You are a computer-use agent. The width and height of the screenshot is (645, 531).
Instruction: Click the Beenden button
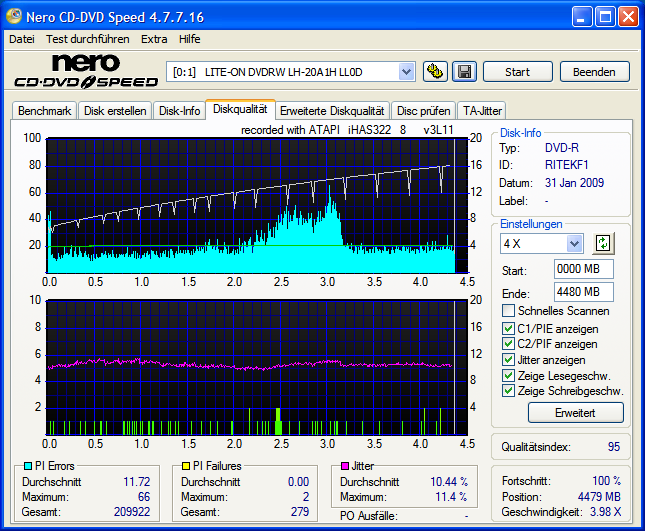pos(594,72)
